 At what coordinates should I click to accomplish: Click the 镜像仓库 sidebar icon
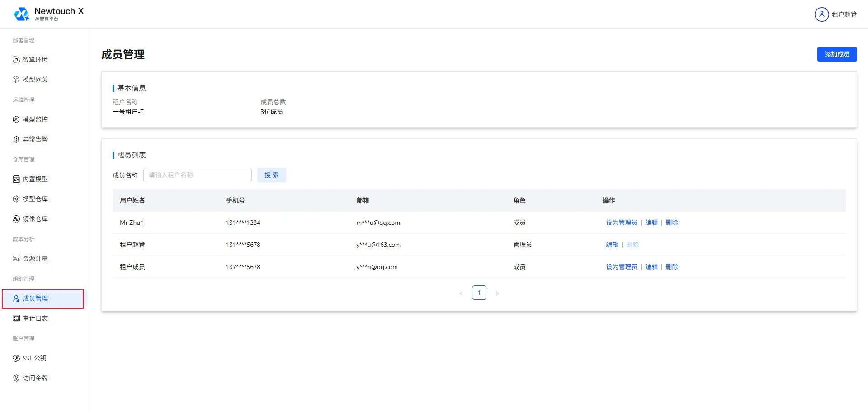pos(16,219)
